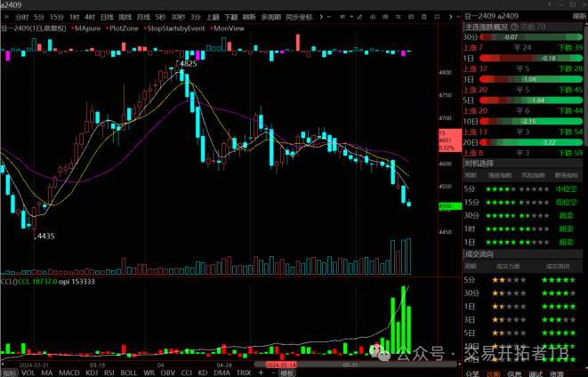588x377 pixels.
Task: Expand the double-chevron toolbar menu at left
Action: pos(6,17)
